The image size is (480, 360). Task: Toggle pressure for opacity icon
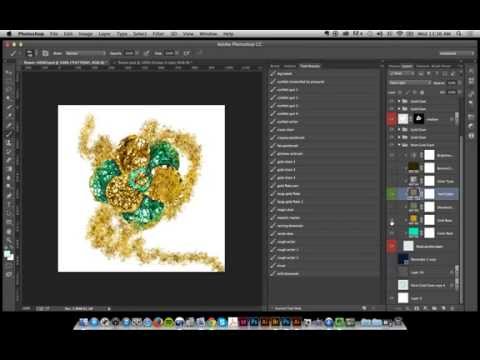[x=147, y=53]
